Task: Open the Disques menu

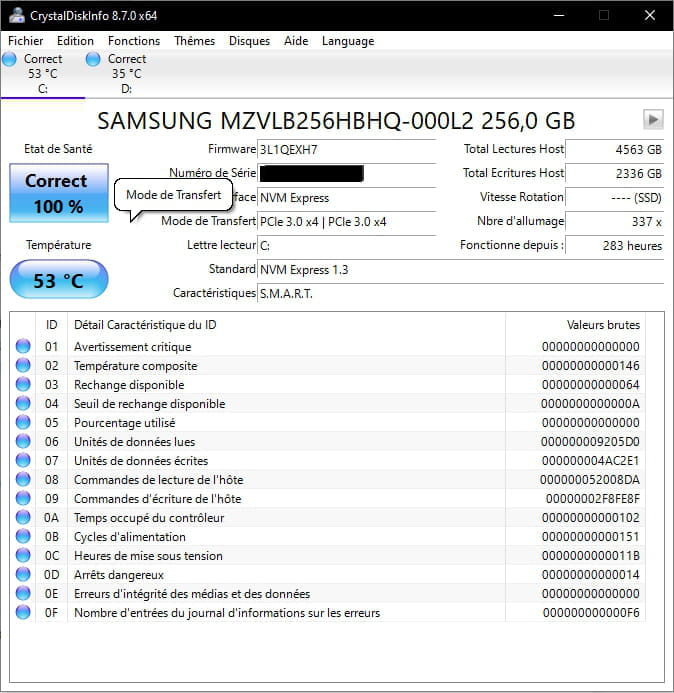Action: coord(249,41)
